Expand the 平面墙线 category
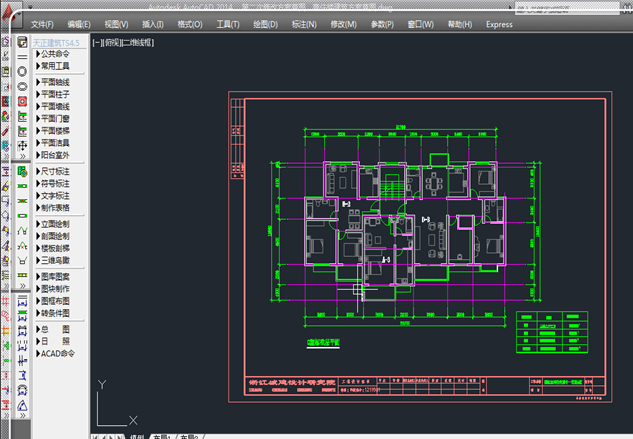Viewport: 633px width, 439px height. (x=53, y=107)
